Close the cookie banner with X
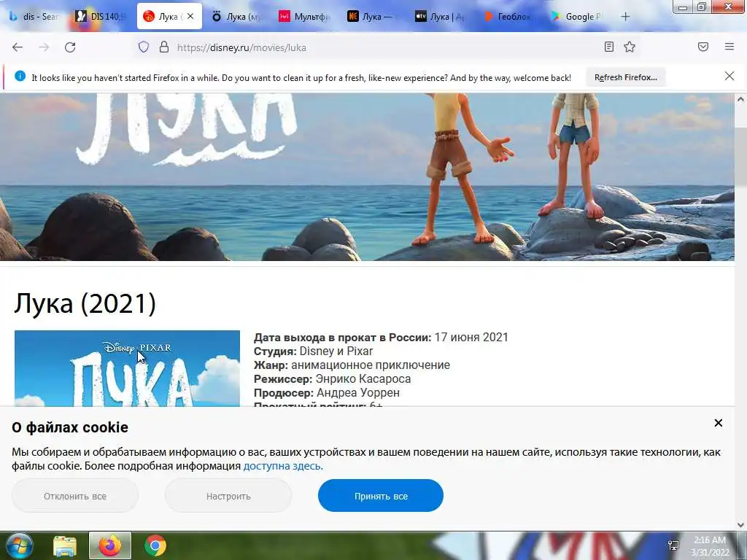Viewport: 747px width, 560px height. pos(719,423)
